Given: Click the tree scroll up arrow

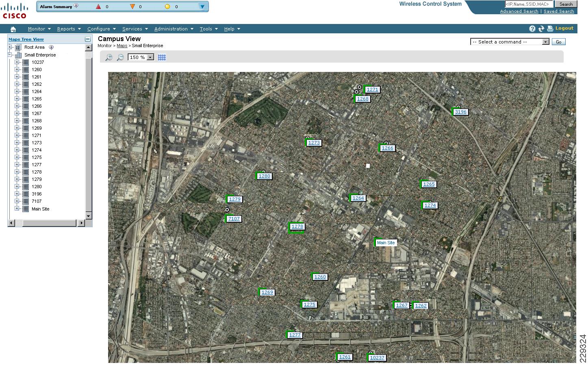Looking at the screenshot, I should tap(89, 47).
